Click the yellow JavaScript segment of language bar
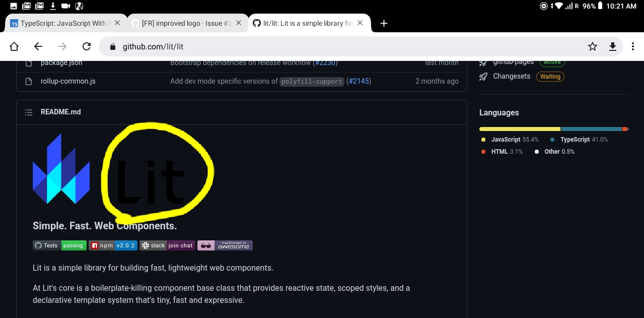 pos(520,129)
